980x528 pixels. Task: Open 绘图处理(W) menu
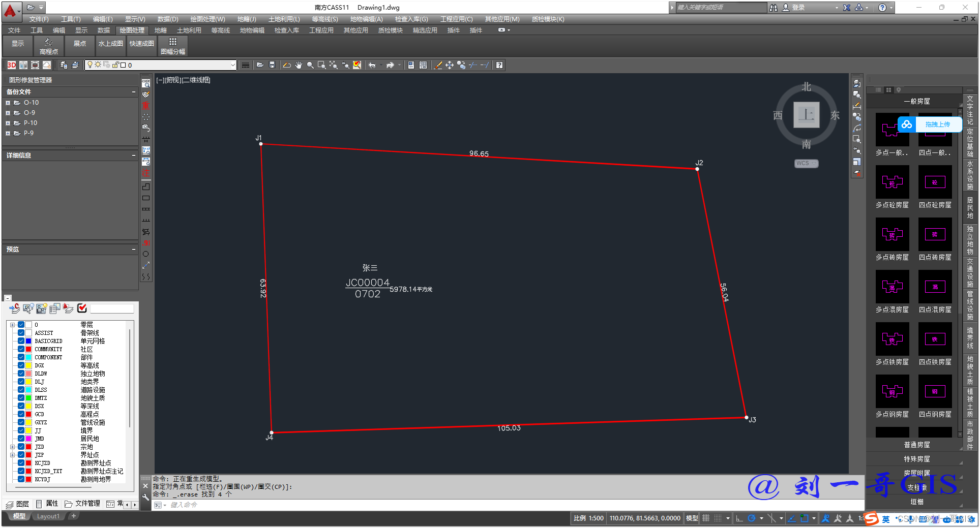point(207,19)
